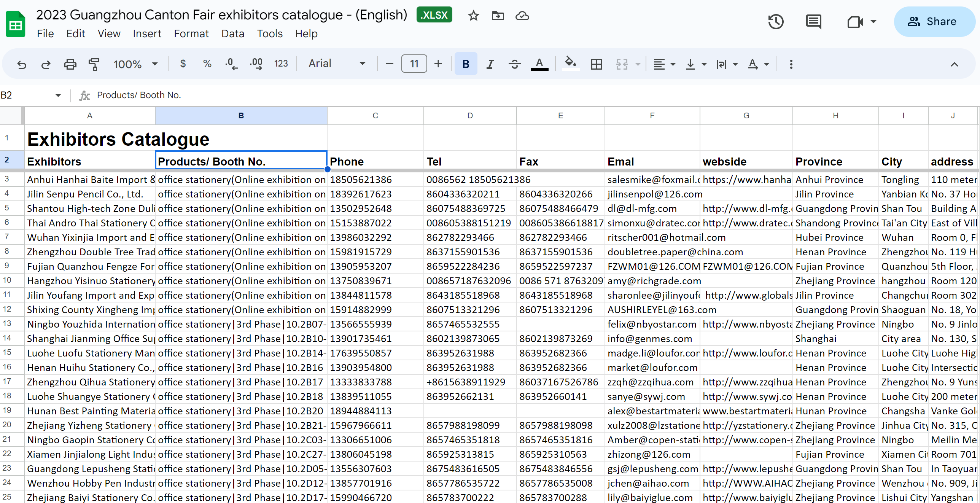The image size is (980, 503).
Task: Click the Move to folder icon
Action: tap(498, 16)
